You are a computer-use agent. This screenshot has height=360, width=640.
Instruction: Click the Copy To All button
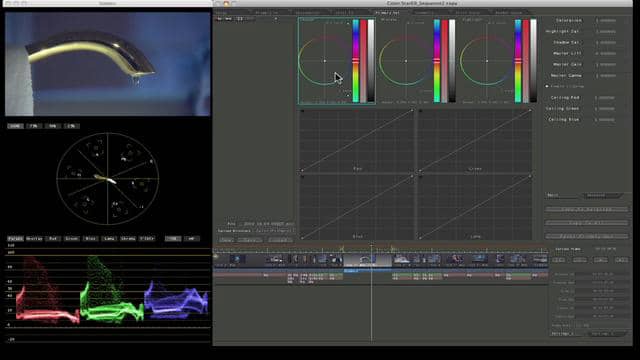click(587, 223)
